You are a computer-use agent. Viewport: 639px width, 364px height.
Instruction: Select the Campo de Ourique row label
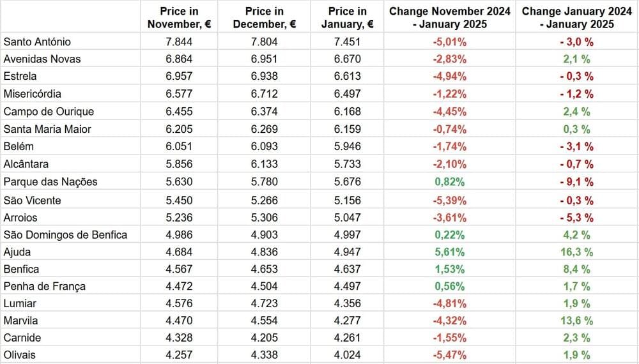[x=49, y=111]
